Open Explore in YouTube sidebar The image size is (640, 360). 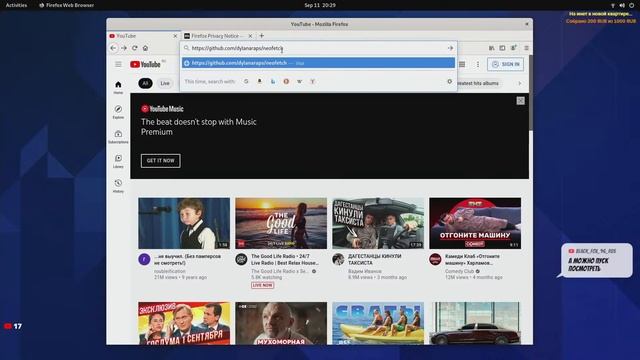118,112
